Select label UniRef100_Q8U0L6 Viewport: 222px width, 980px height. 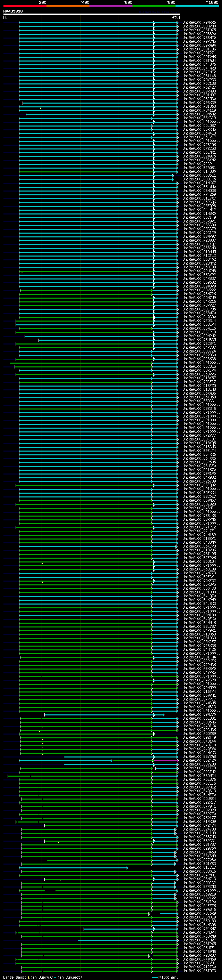coord(199,871)
